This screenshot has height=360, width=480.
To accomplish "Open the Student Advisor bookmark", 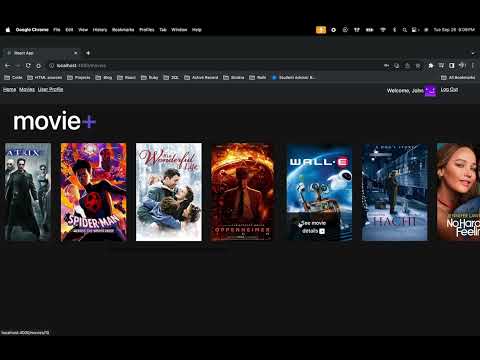I will 294,77.
